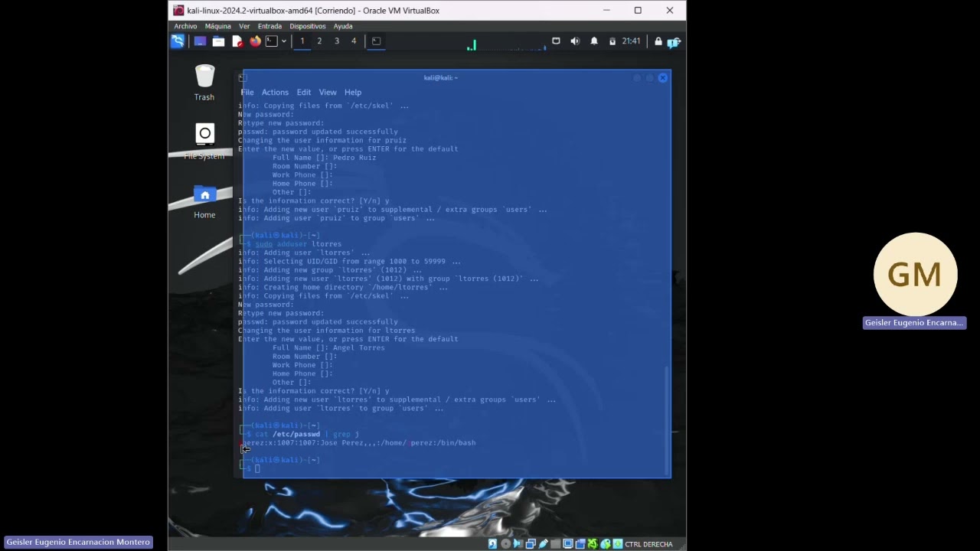Expand the terminal launcher dropdown arrow
Image resolution: width=980 pixels, height=551 pixels.
pos(284,41)
